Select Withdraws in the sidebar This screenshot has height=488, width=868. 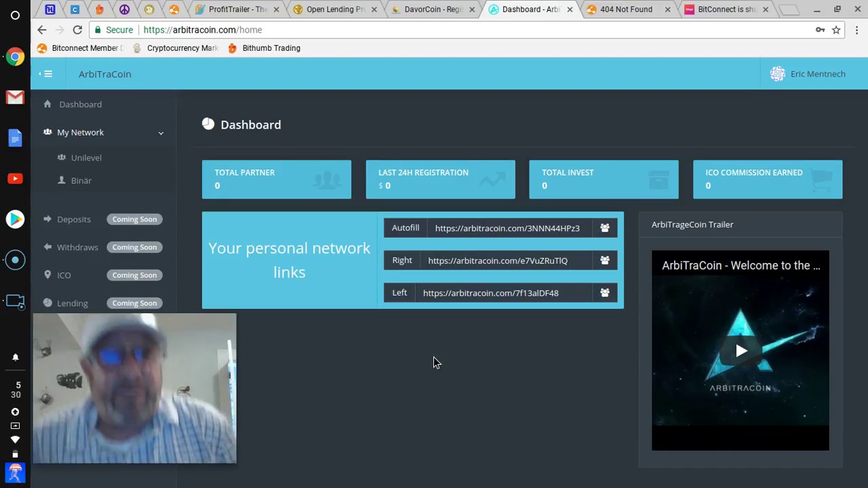(77, 247)
